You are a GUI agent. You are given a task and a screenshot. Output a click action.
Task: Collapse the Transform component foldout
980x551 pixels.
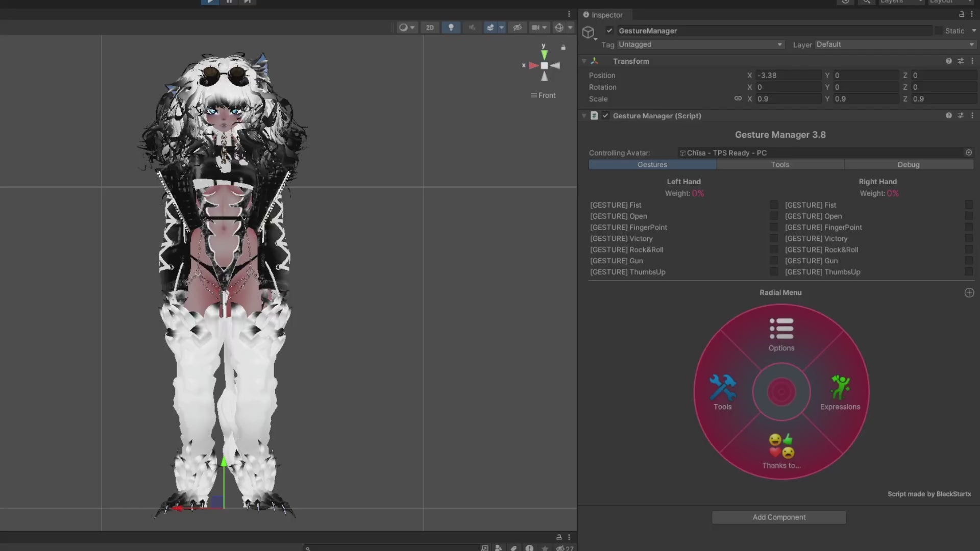coord(584,61)
